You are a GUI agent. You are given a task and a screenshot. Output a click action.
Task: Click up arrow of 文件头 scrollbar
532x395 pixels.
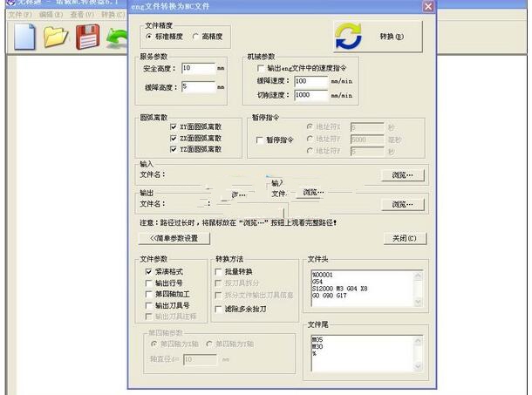coord(418,276)
